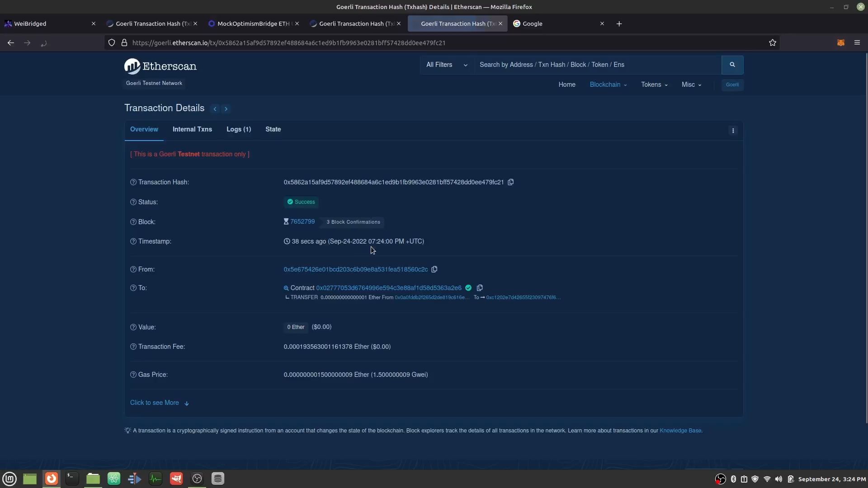Open the Firefox taskbar icon
868x488 pixels.
pyautogui.click(x=52, y=479)
